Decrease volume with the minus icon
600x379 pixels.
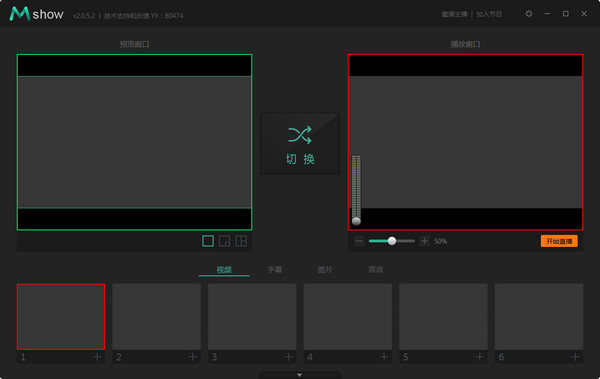(359, 241)
